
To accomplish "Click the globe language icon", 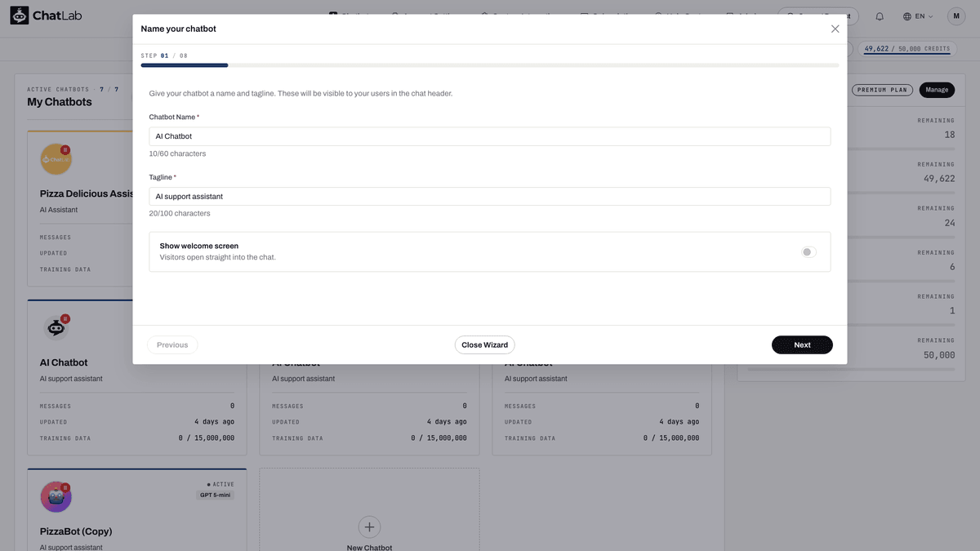I will 907,16.
